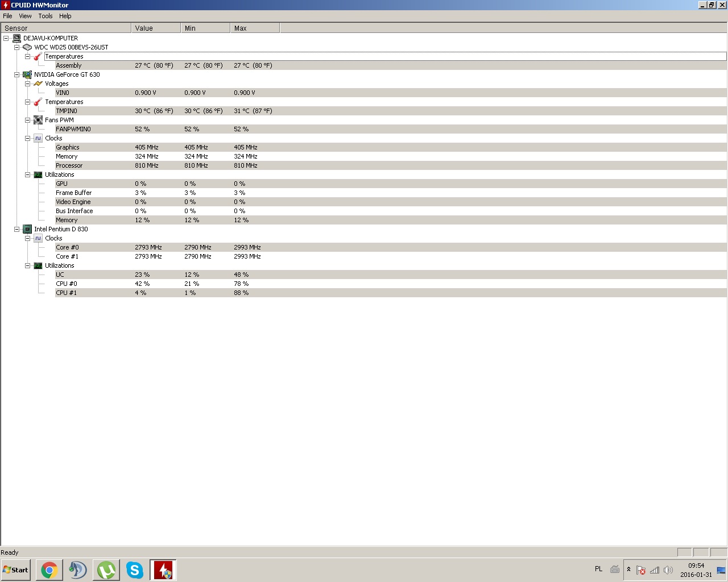
Task: Click the PL input language indicator
Action: point(598,569)
